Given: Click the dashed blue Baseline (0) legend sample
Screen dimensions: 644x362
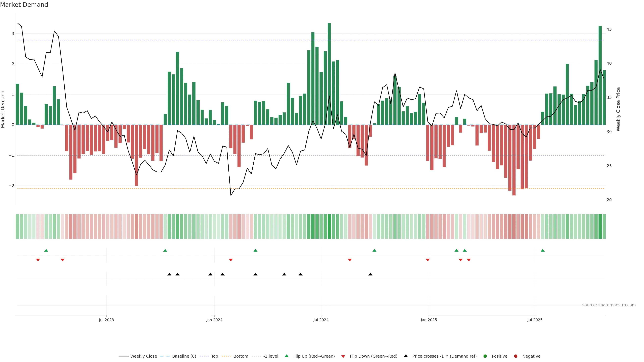Looking at the screenshot, I should click(x=165, y=356).
